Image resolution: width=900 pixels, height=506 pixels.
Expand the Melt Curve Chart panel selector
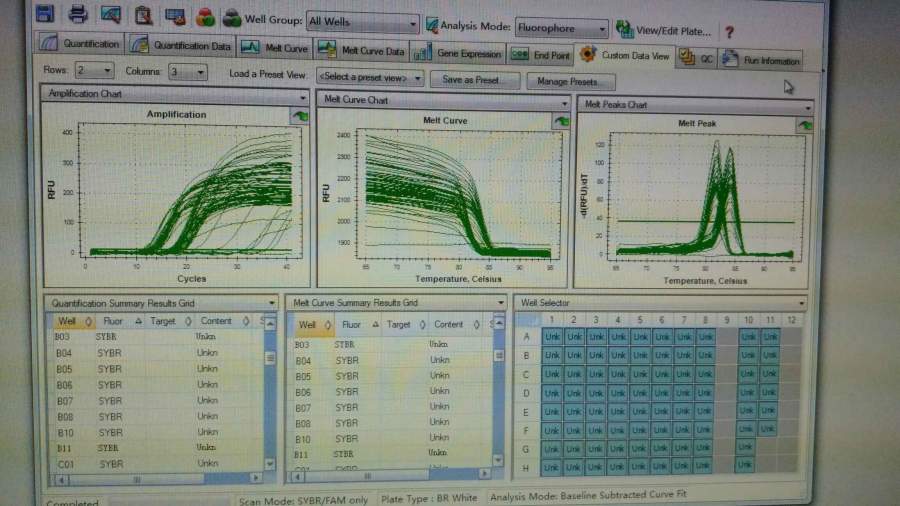coord(564,104)
